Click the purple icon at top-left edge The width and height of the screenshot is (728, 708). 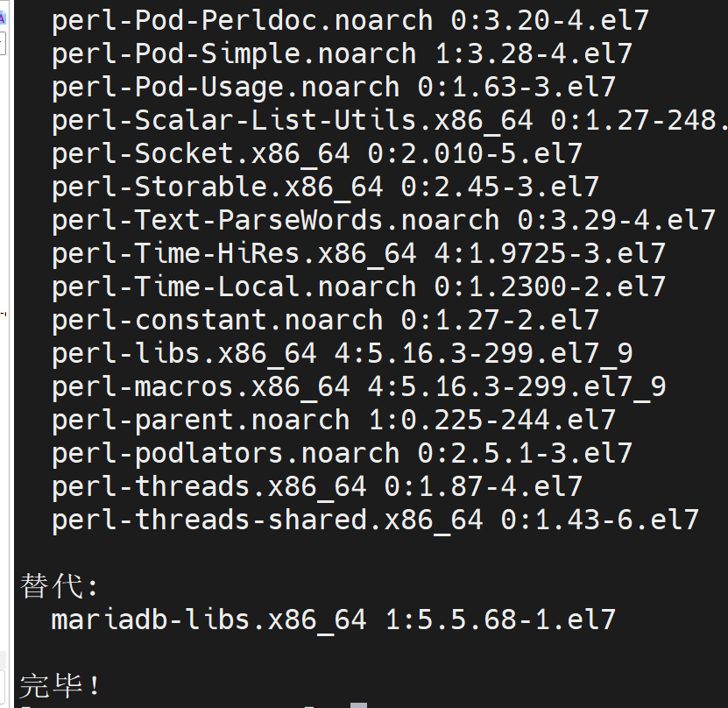point(3,17)
